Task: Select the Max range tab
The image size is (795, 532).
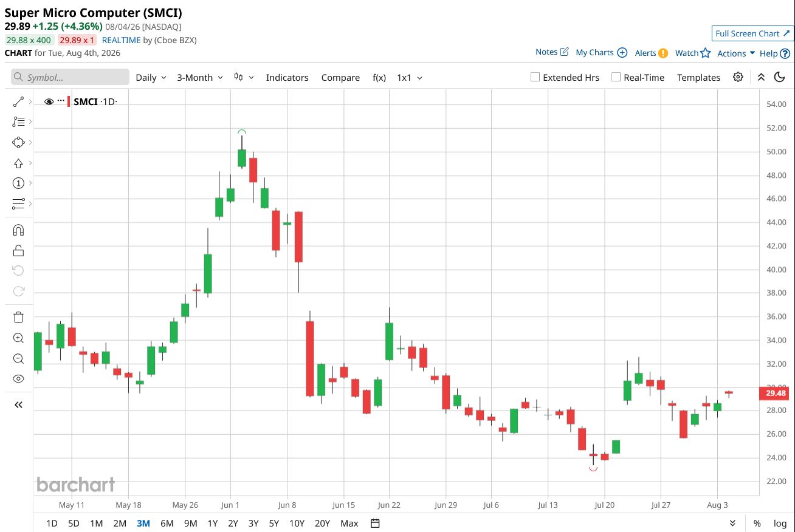Action: (x=349, y=523)
